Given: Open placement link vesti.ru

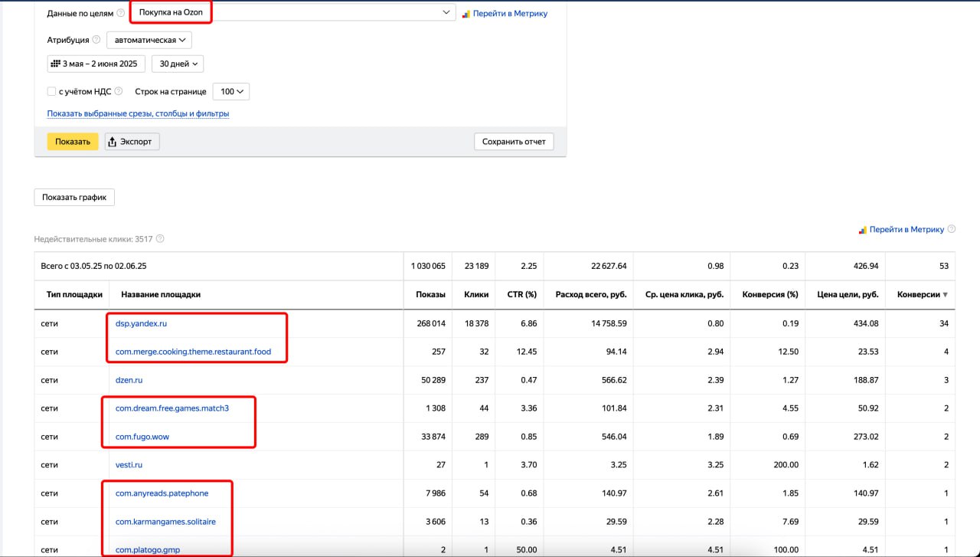Looking at the screenshot, I should click(129, 465).
